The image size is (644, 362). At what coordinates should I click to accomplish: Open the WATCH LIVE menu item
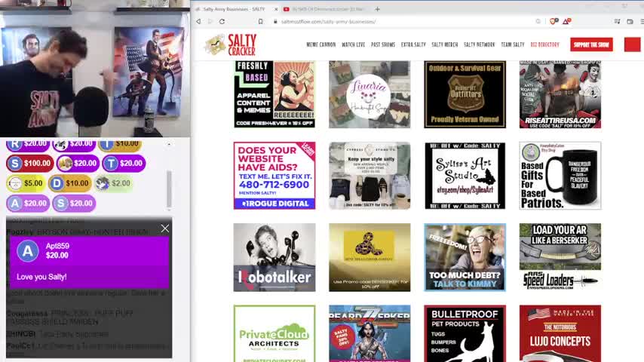click(353, 44)
